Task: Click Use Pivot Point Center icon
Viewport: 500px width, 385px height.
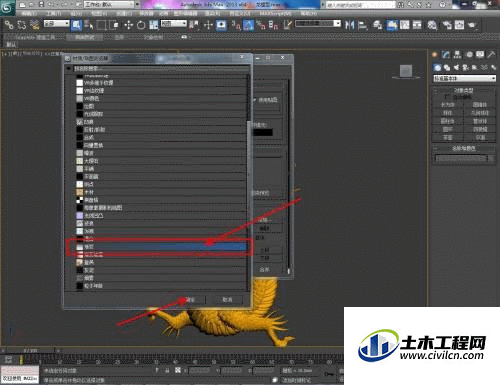Action: tap(194, 25)
